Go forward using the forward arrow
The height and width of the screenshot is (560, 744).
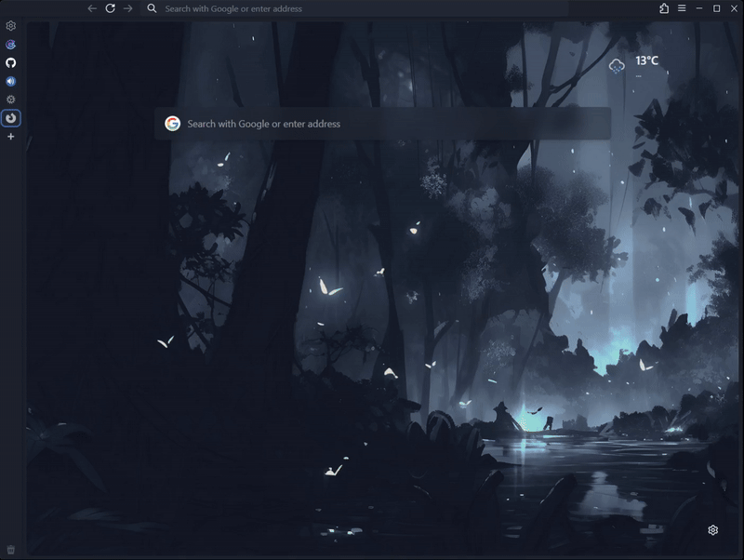tap(129, 8)
